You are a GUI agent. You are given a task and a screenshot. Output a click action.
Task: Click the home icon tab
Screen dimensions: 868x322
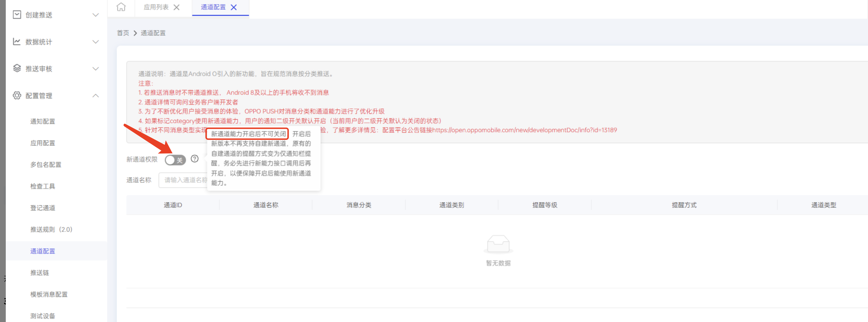(121, 7)
